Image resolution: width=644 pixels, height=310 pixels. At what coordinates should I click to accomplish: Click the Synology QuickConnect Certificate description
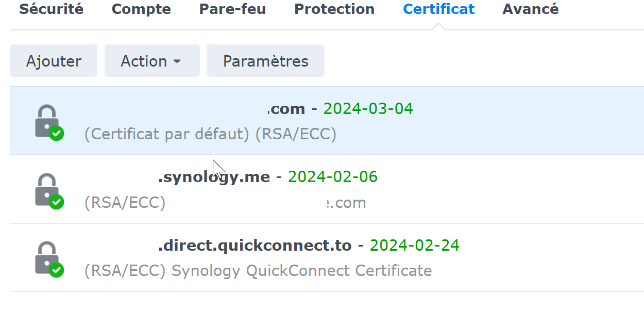click(301, 270)
